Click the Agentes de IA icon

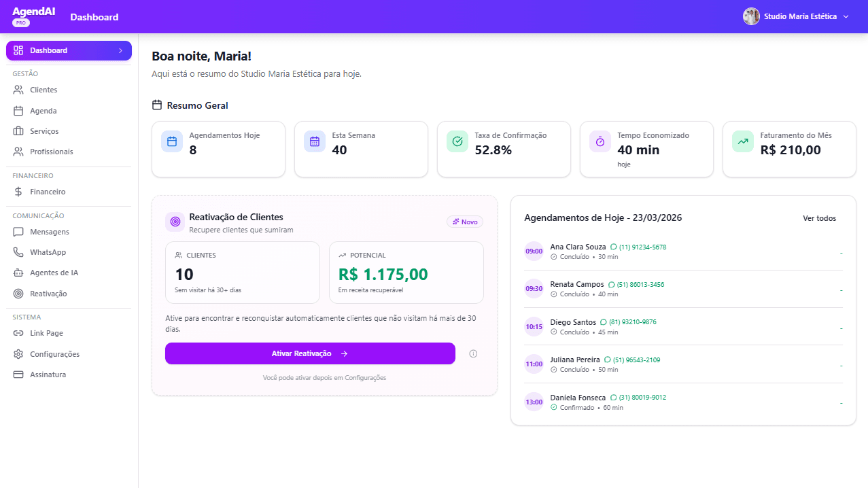pos(18,273)
